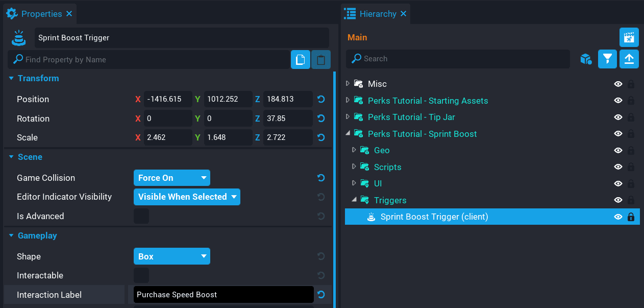The height and width of the screenshot is (308, 644).
Task: Open the Shape dropdown set to Box
Action: coord(171,256)
